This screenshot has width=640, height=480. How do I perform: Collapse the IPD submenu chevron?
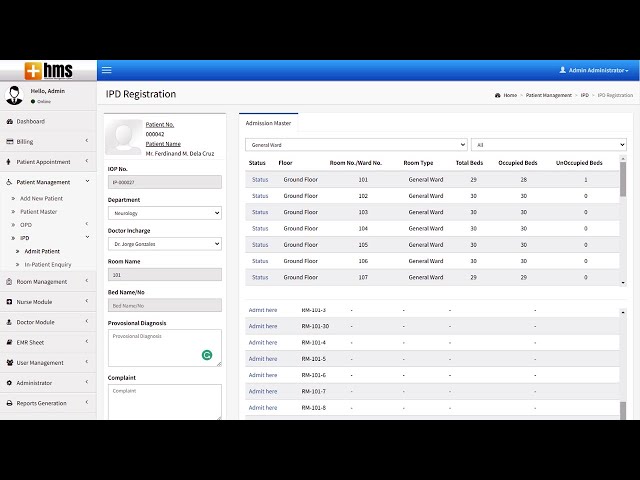(x=87, y=237)
